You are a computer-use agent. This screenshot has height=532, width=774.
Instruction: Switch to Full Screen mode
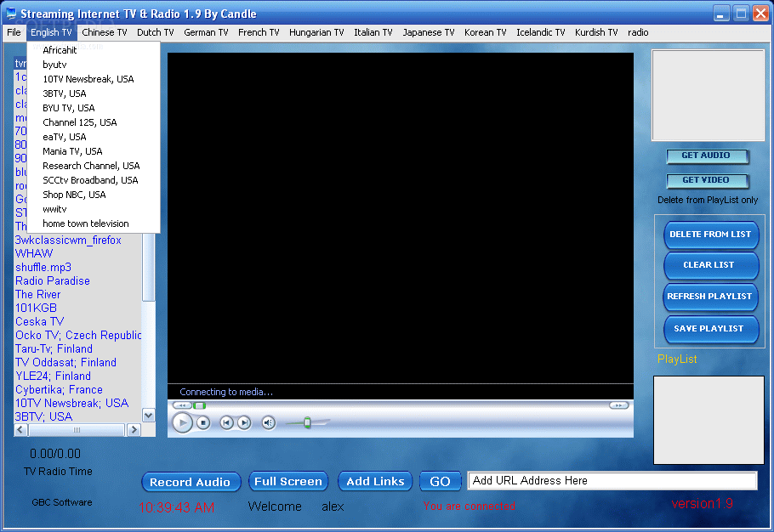coord(288,481)
